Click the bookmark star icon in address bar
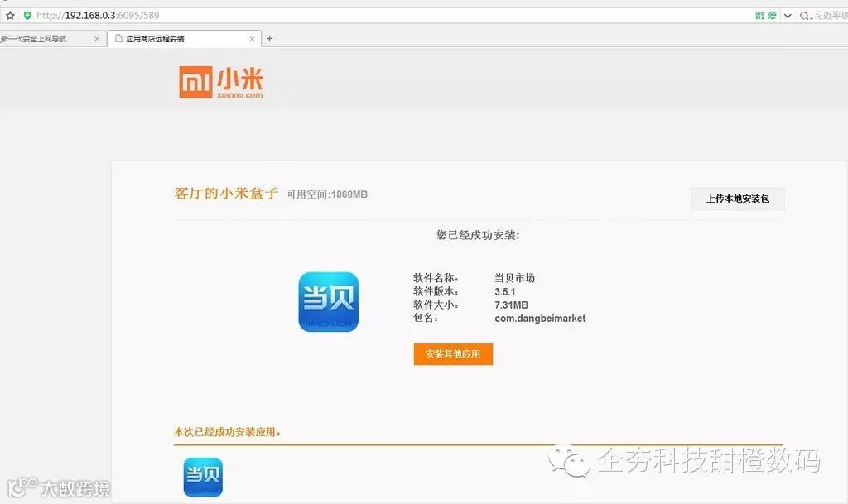848x504 pixels. [x=10, y=16]
